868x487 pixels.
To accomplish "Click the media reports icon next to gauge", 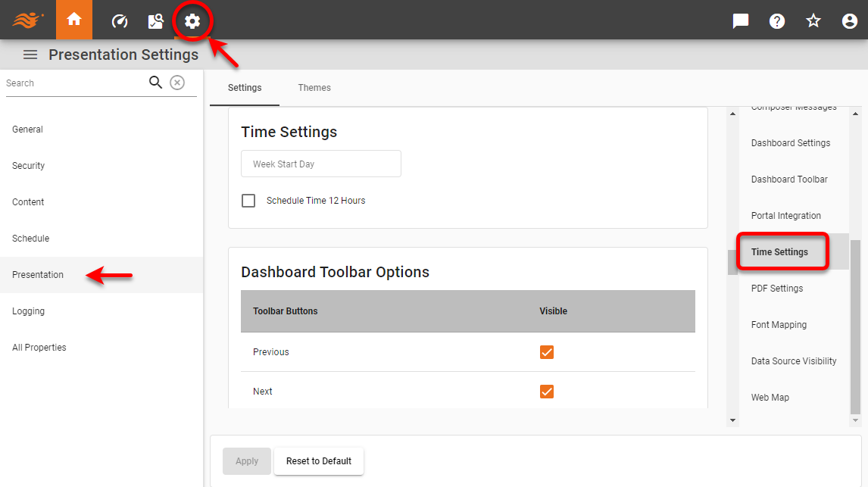I will click(x=155, y=20).
